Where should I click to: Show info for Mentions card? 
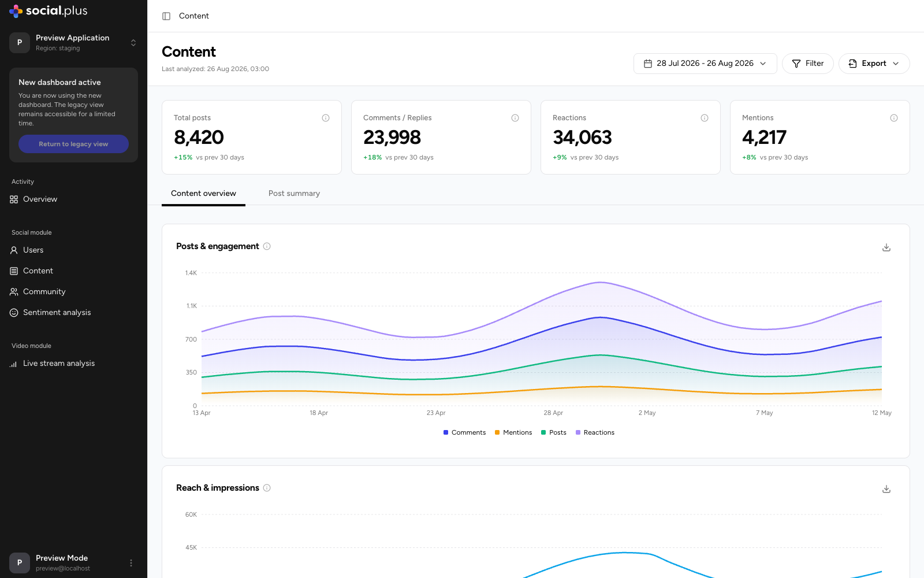point(894,118)
